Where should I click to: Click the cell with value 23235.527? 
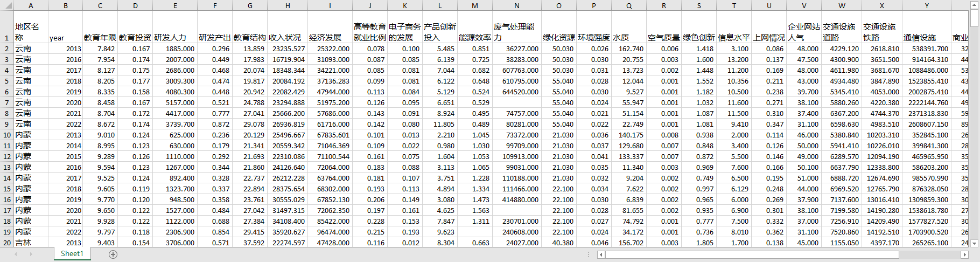tap(288, 49)
